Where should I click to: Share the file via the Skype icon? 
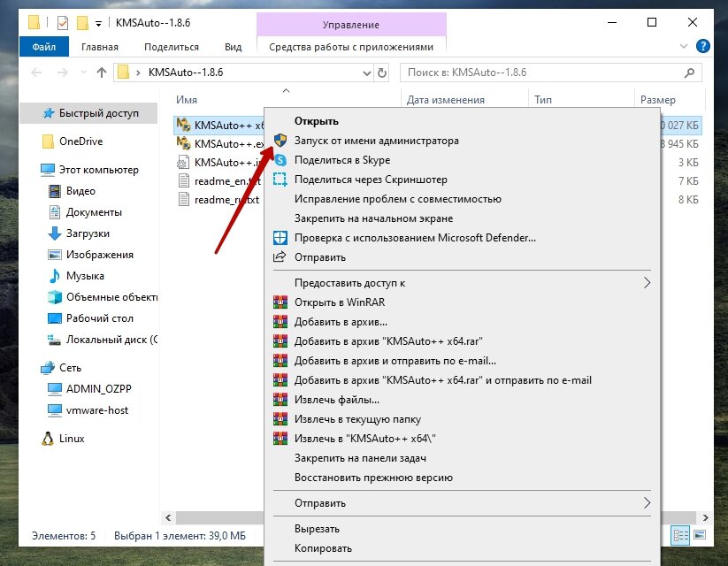pyautogui.click(x=281, y=160)
